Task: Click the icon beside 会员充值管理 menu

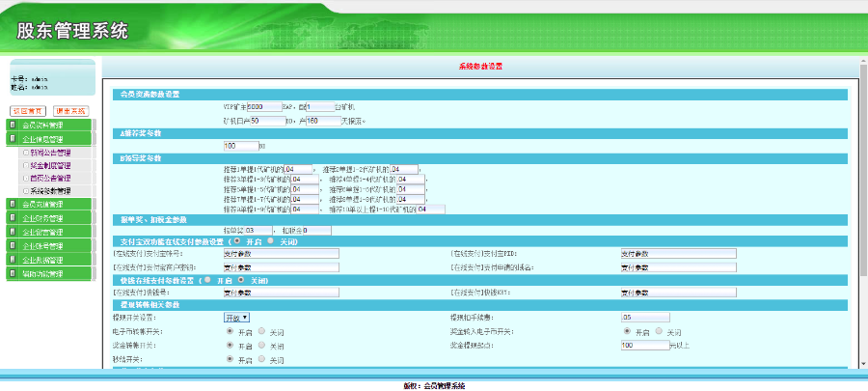Action: click(x=12, y=205)
